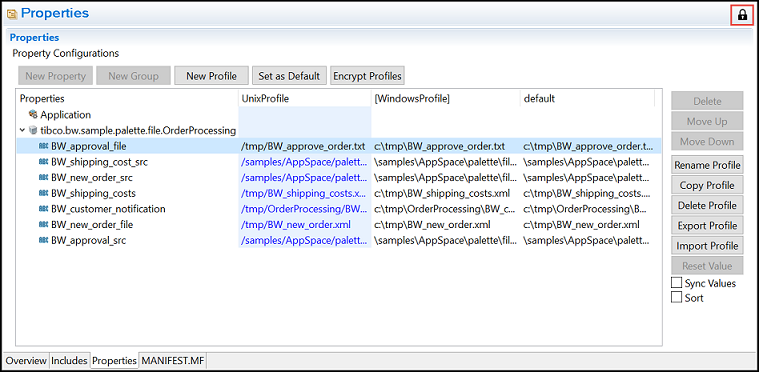This screenshot has height=372, width=759.
Task: Click default value for BW_approval_file
Action: pos(589,146)
